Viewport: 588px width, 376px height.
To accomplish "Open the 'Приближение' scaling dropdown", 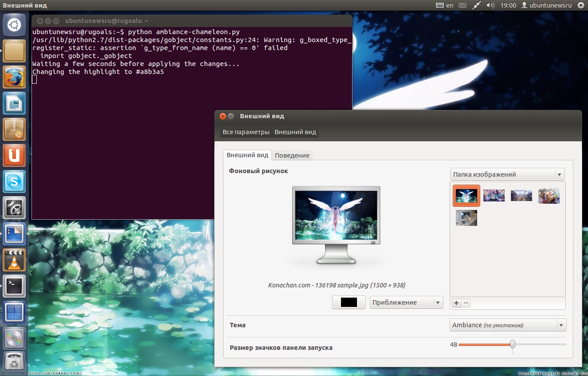I will pyautogui.click(x=407, y=302).
